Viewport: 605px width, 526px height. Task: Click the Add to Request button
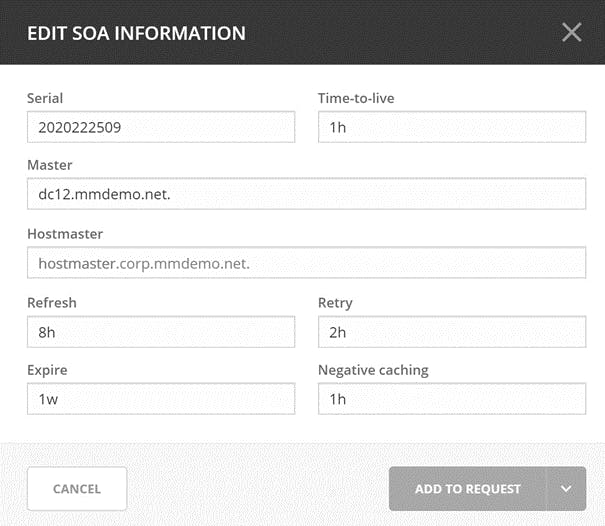(x=468, y=489)
